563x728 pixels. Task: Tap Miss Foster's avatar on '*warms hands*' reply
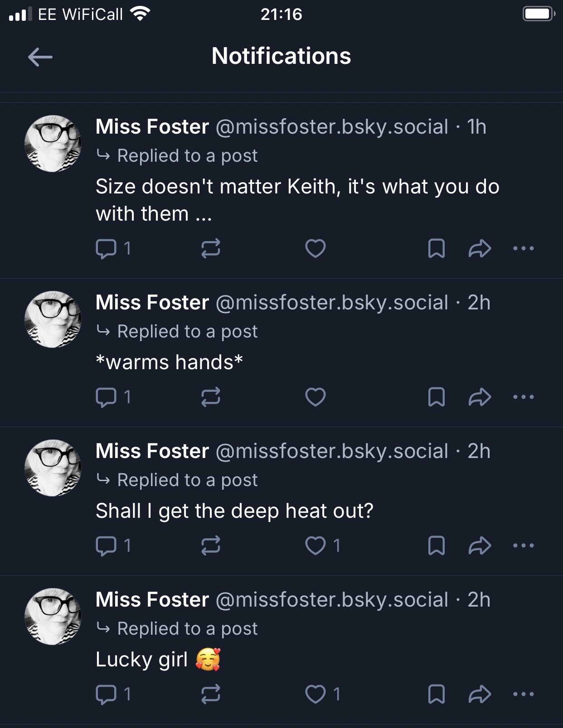pyautogui.click(x=53, y=319)
